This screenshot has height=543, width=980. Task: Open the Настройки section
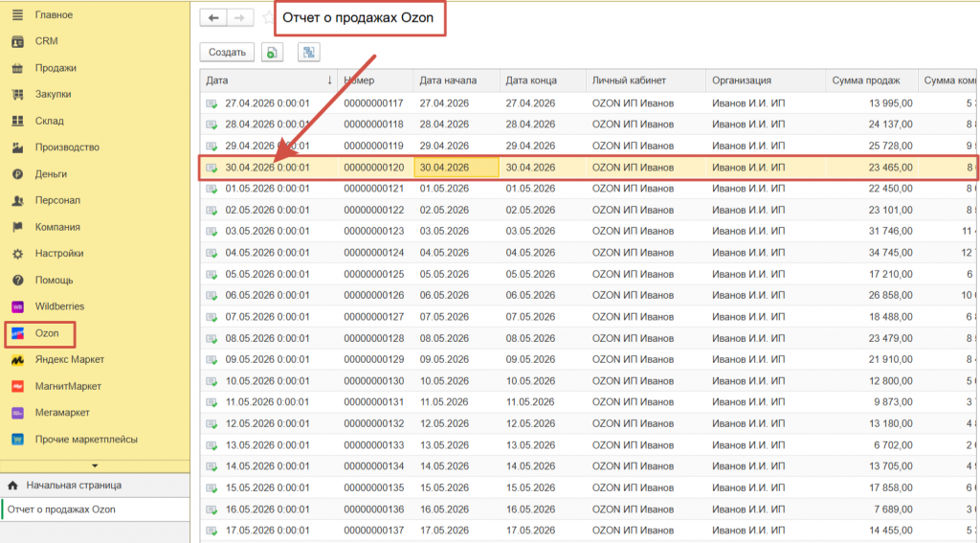pyautogui.click(x=59, y=254)
